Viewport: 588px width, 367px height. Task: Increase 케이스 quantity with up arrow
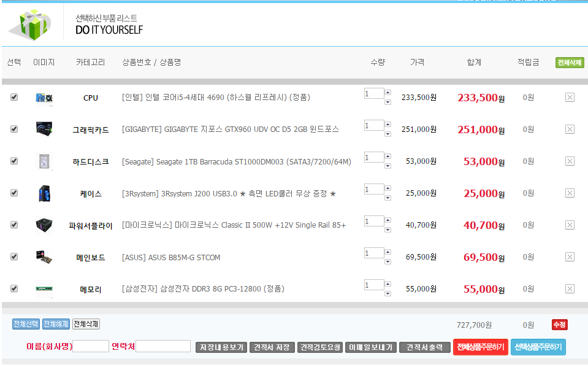coord(388,188)
